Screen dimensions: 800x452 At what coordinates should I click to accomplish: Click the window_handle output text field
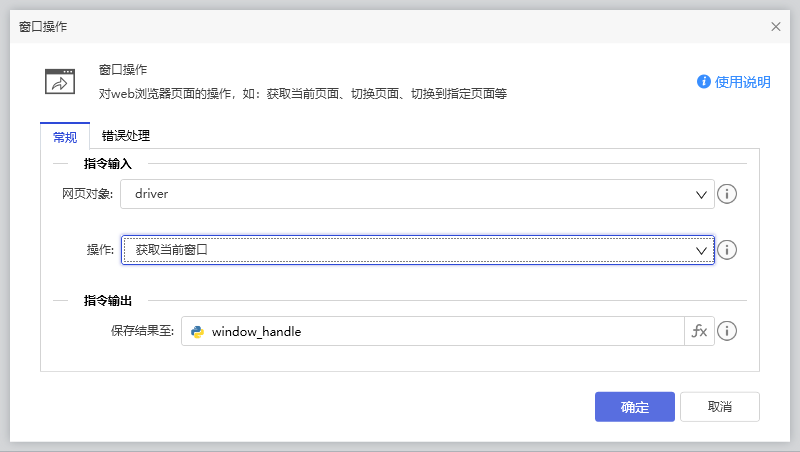coord(440,331)
